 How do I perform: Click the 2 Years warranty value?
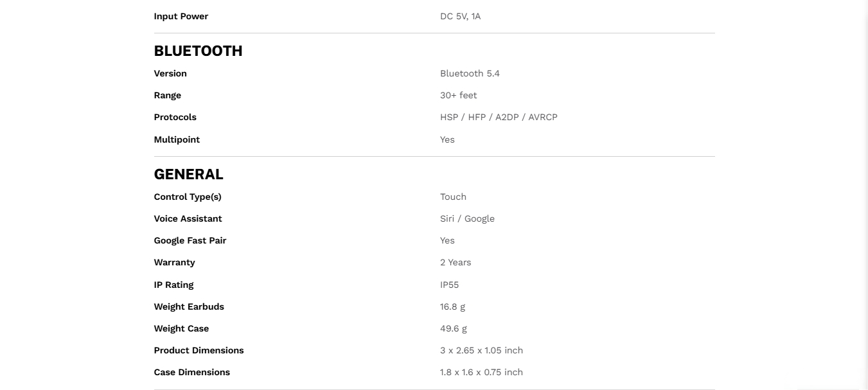tap(456, 263)
